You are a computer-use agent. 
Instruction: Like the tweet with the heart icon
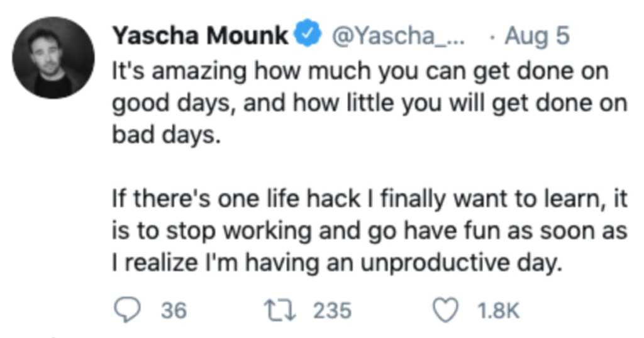[446, 310]
